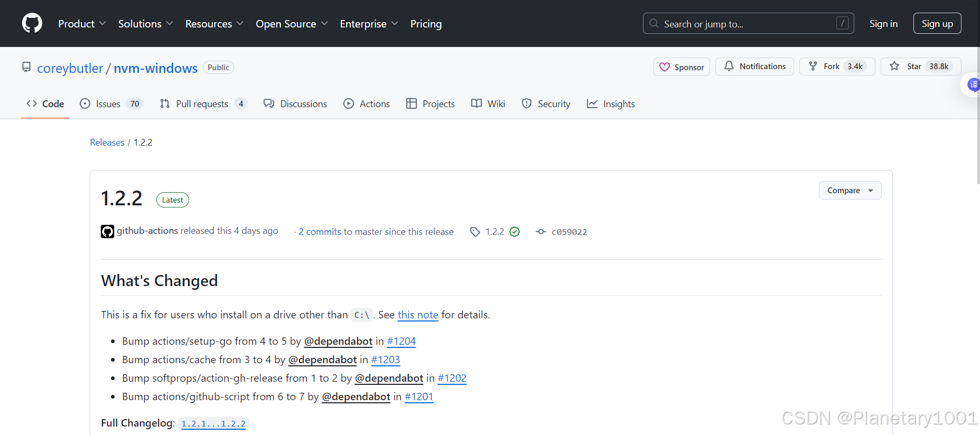The height and width of the screenshot is (435, 980).
Task: Click the translate floating icon
Action: (x=973, y=84)
